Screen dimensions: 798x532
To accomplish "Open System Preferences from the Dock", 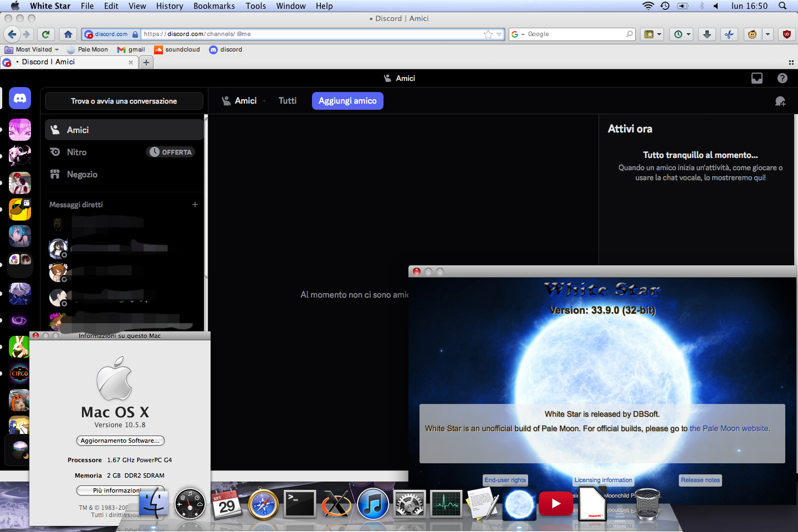I will tap(410, 504).
